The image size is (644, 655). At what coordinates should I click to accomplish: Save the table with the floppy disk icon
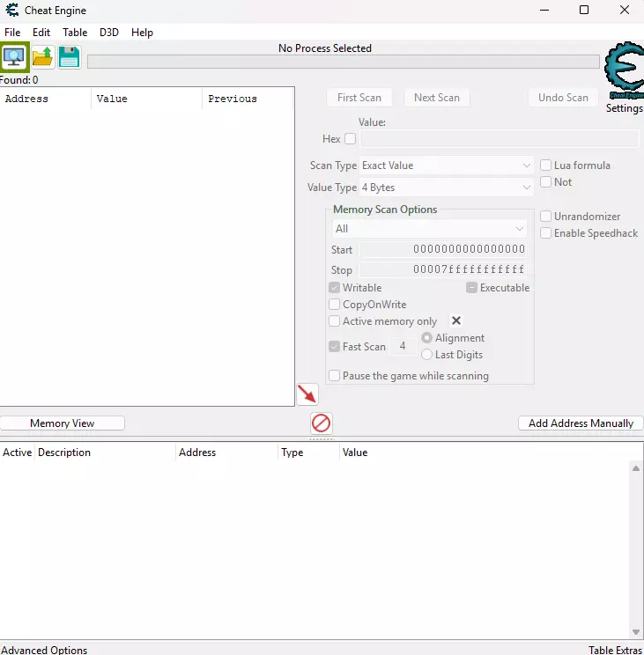(x=69, y=57)
